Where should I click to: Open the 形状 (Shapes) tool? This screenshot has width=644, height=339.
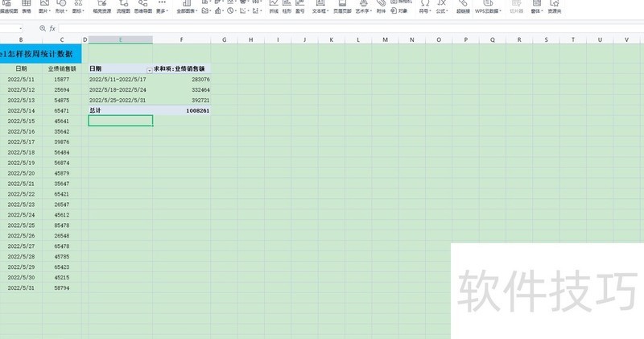pyautogui.click(x=61, y=6)
